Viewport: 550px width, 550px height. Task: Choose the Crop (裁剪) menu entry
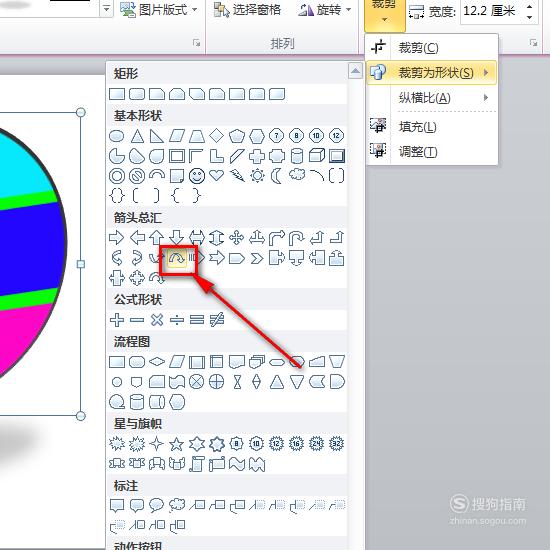pyautogui.click(x=431, y=48)
